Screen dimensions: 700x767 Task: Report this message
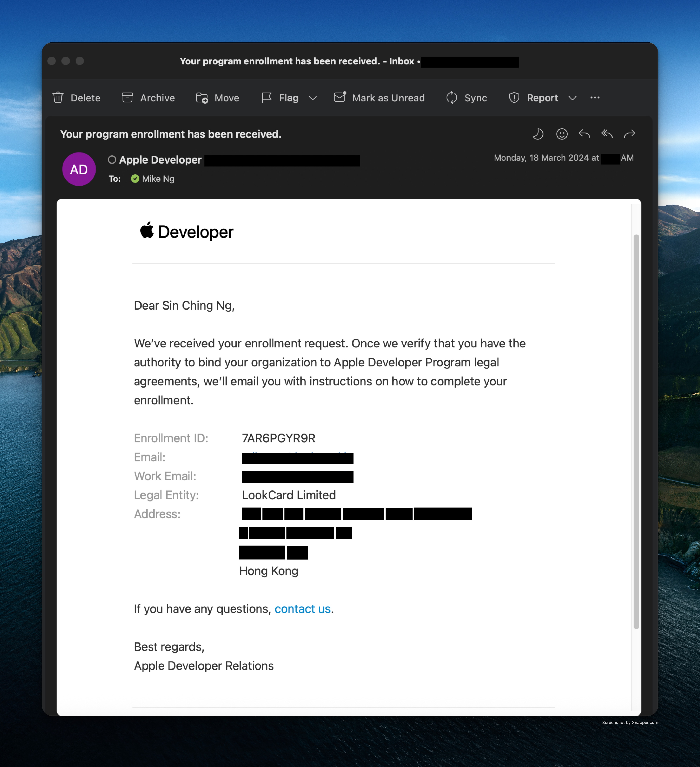click(533, 98)
